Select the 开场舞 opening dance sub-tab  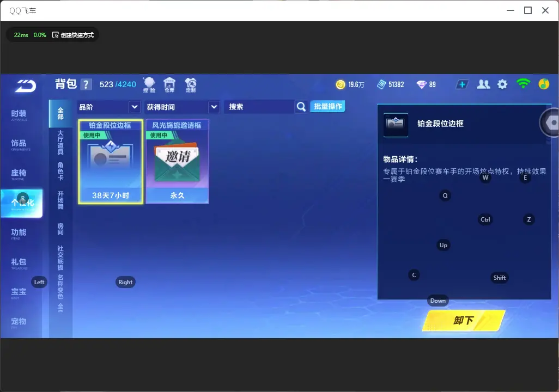60,200
